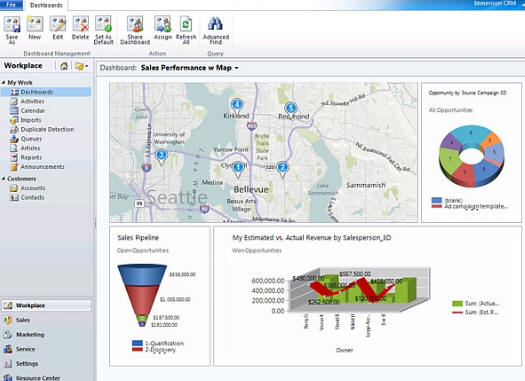Open Accounts under Customers
Image resolution: width=525 pixels, height=381 pixels.
32,188
